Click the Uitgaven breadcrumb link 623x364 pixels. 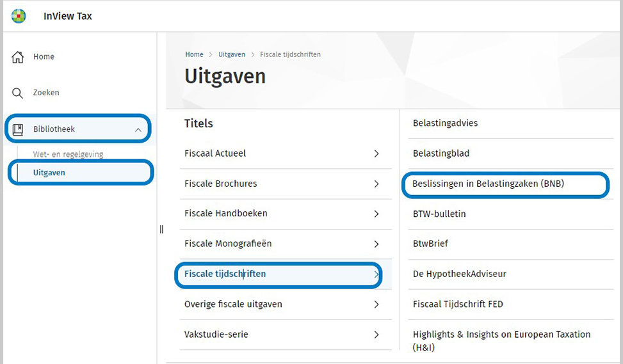point(231,54)
